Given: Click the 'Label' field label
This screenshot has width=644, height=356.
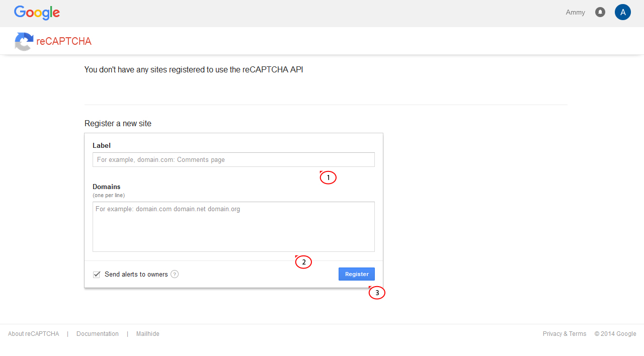Looking at the screenshot, I should (x=102, y=145).
